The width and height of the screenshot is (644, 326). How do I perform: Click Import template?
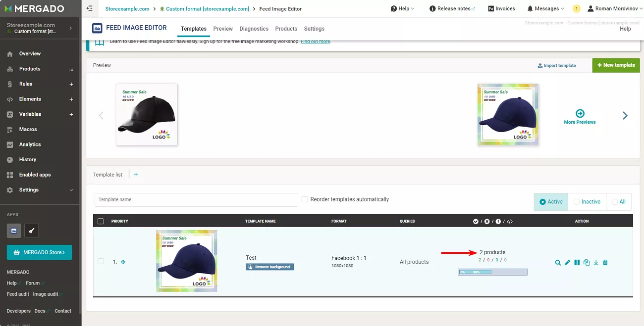click(x=557, y=65)
